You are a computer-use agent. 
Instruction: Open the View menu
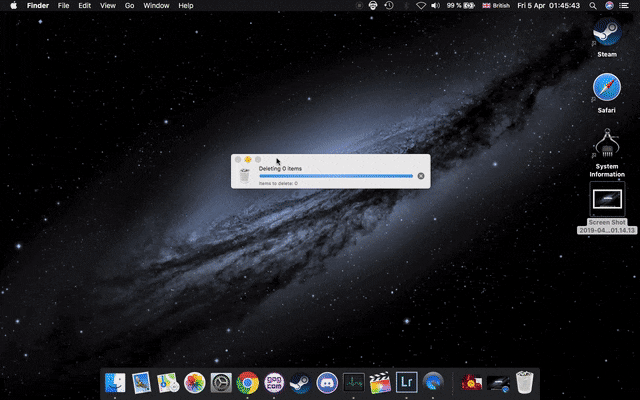(x=108, y=6)
